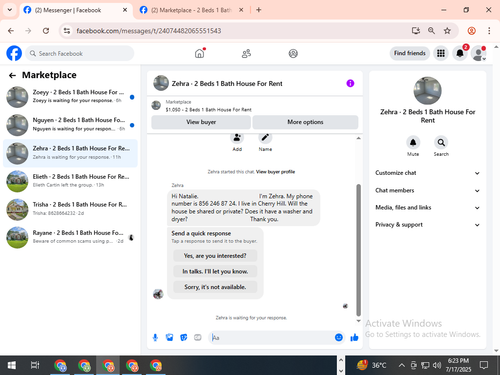Go to Facebook Home icon
This screenshot has width=500, height=375.
click(200, 53)
